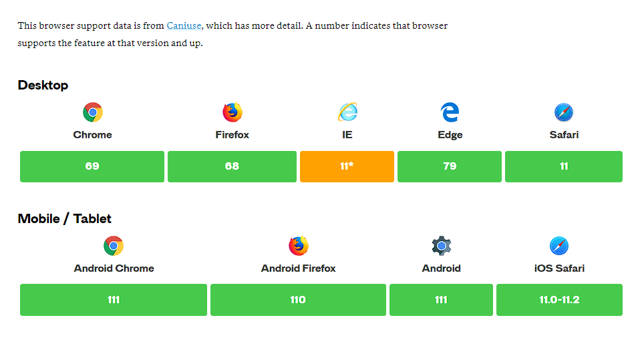Click the desktop Safari compass icon
Image resolution: width=644 pixels, height=356 pixels.
point(564,112)
